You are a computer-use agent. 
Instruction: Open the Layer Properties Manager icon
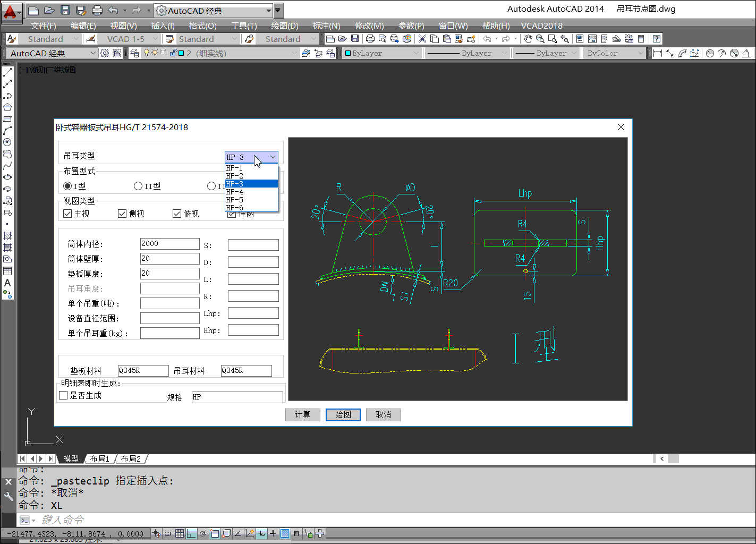pyautogui.click(x=134, y=53)
